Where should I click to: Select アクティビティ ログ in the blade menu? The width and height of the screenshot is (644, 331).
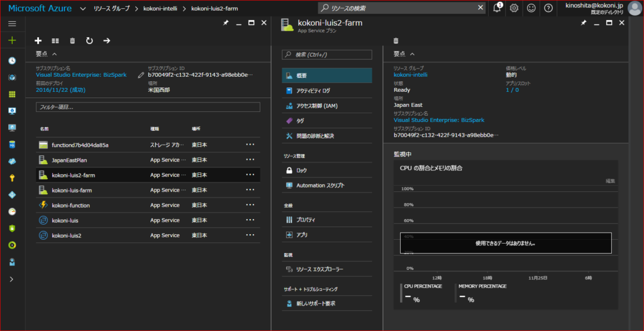(x=313, y=90)
